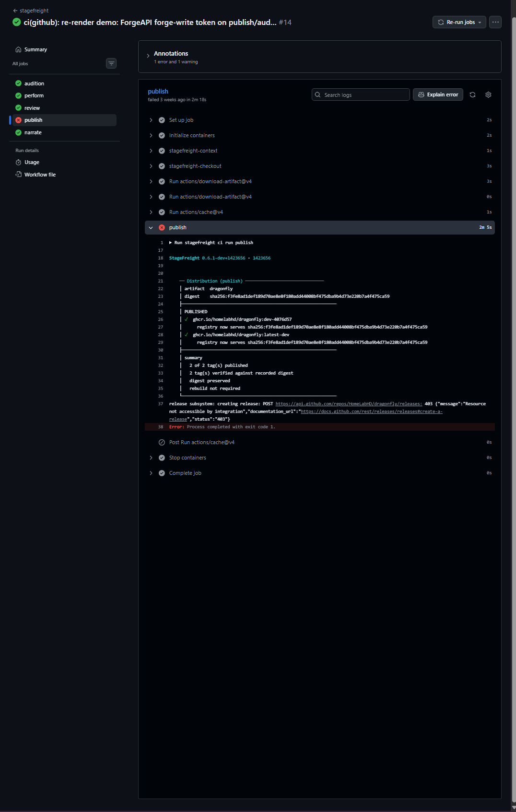Click log line number 38
Image resolution: width=516 pixels, height=812 pixels.
tap(161, 427)
